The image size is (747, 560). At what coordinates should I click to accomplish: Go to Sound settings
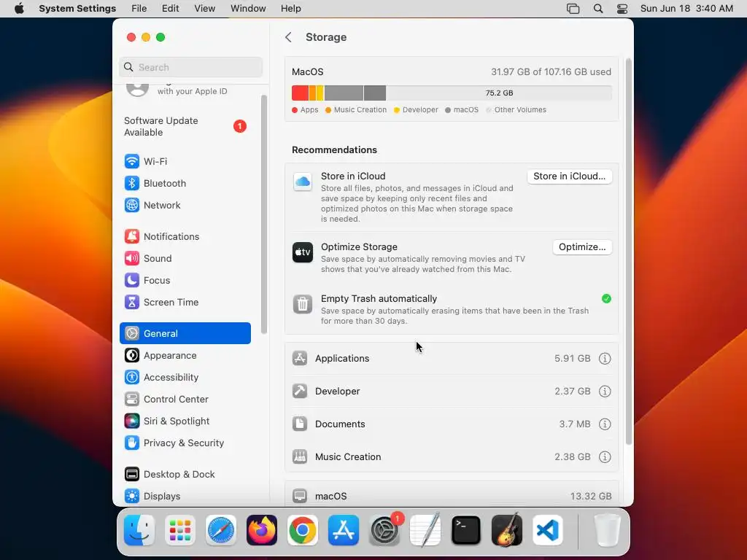(185, 259)
